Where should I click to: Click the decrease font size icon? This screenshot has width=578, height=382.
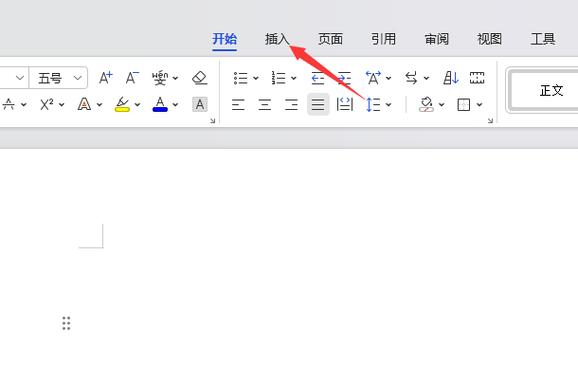[x=132, y=78]
